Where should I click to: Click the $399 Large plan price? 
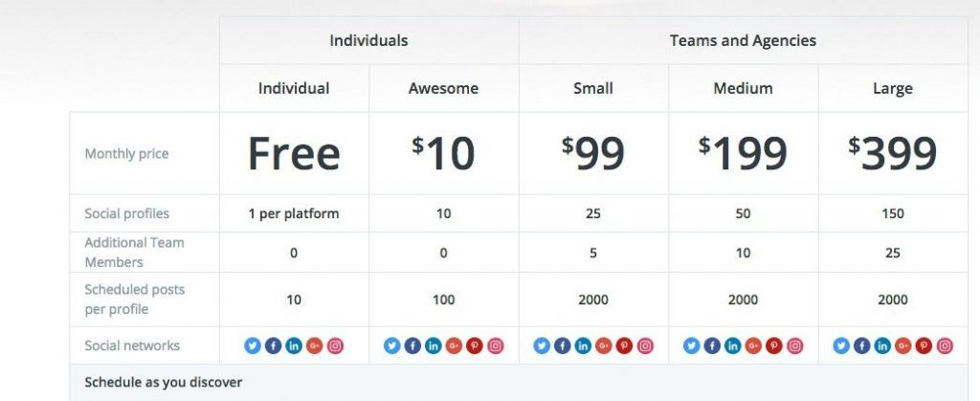[x=892, y=153]
